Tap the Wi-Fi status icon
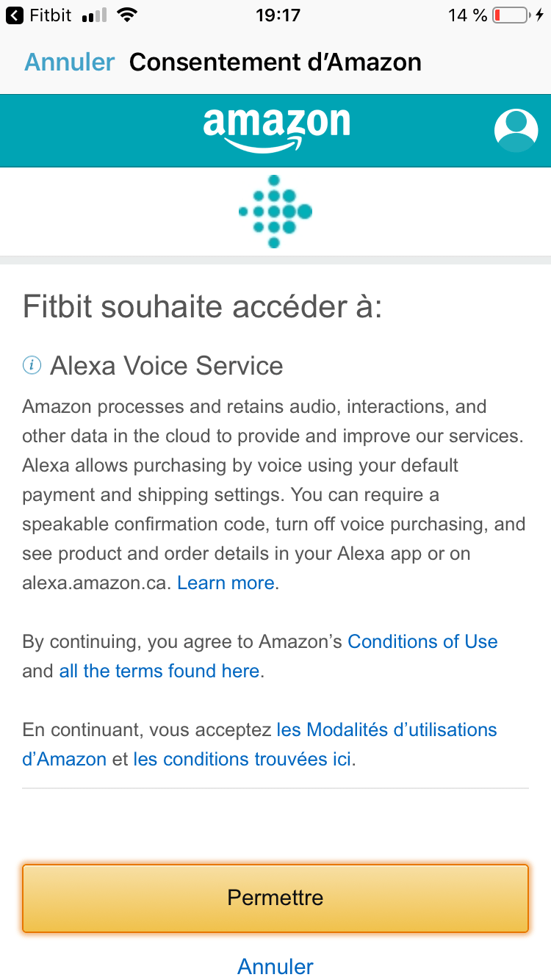551x980 pixels. [128, 15]
